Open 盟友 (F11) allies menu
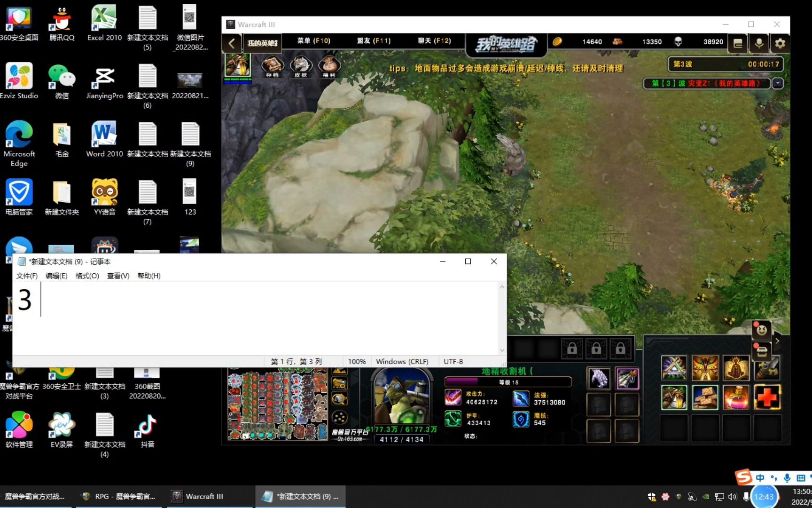 (x=374, y=41)
